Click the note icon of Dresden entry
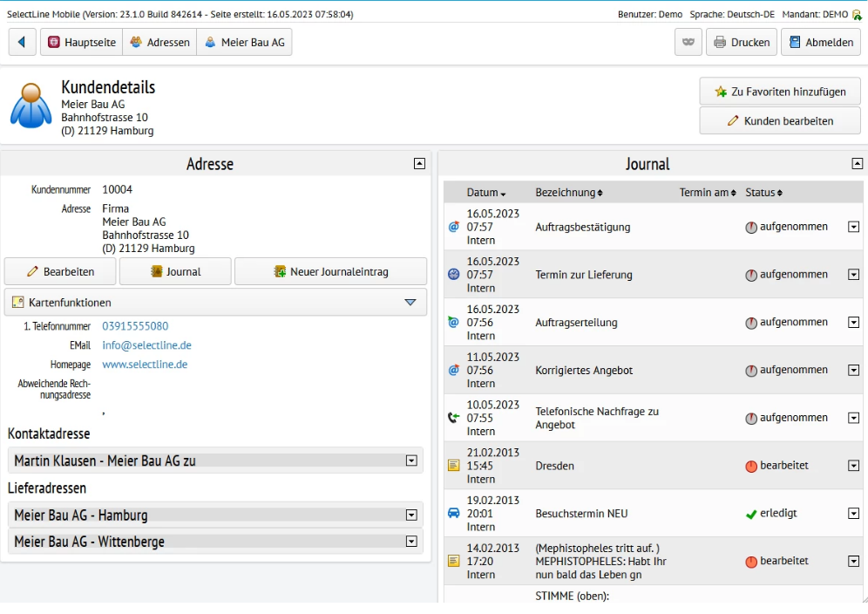 click(x=453, y=466)
